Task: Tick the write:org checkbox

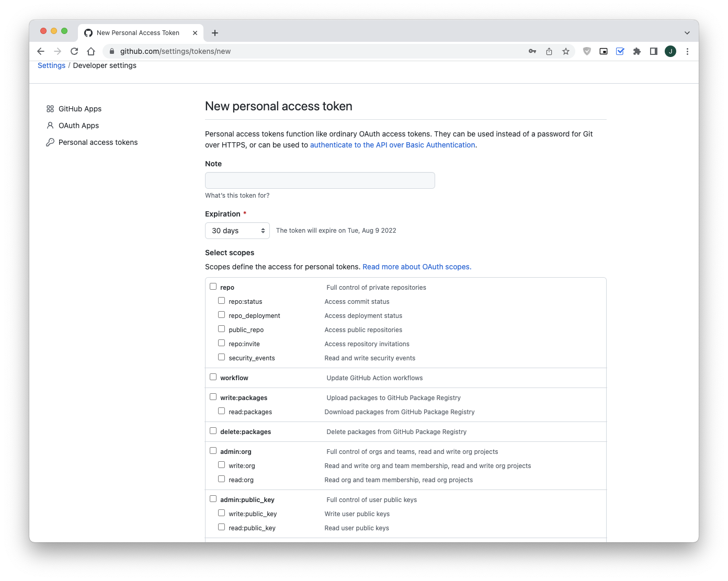Action: pos(221,465)
